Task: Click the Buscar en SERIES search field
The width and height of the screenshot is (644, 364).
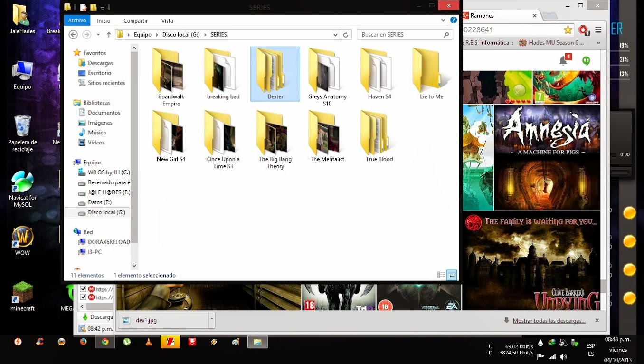Action: point(405,35)
